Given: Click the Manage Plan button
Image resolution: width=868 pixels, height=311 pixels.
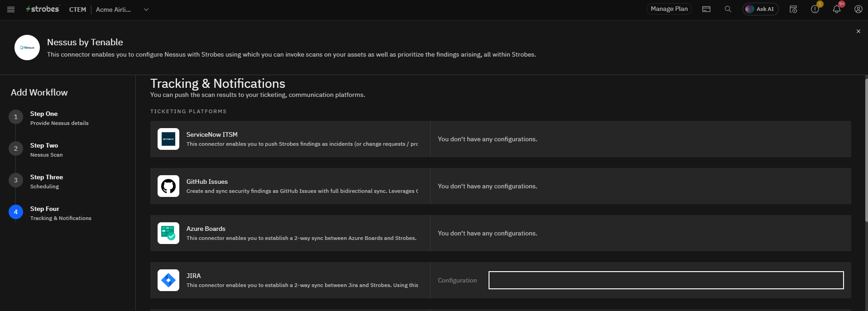Looking at the screenshot, I should pos(669,9).
